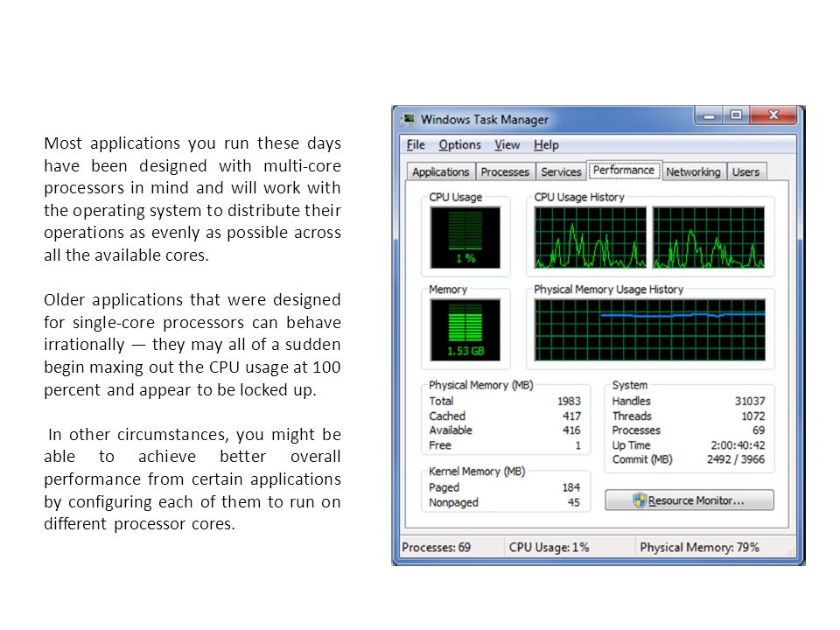Click the Physical Memory Usage History graph
The width and height of the screenshot is (840, 630).
tap(650, 330)
